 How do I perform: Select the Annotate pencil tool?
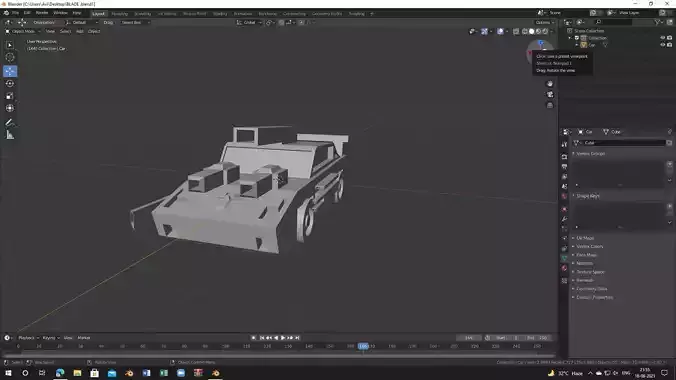click(10, 123)
